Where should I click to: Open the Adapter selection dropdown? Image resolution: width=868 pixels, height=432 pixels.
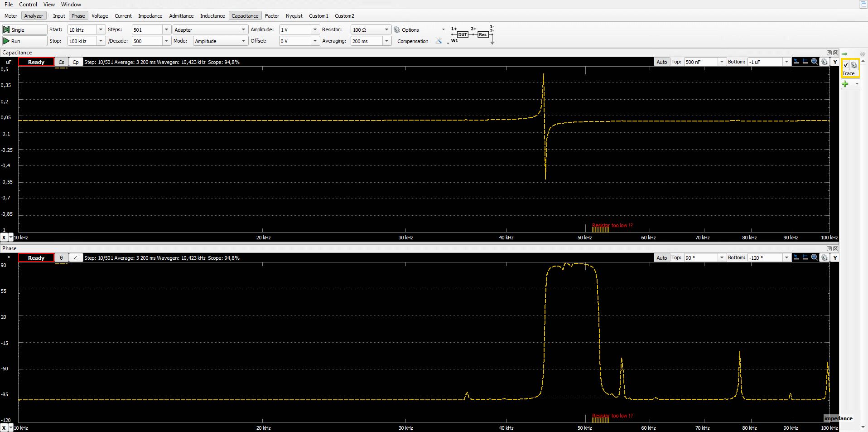coord(210,29)
